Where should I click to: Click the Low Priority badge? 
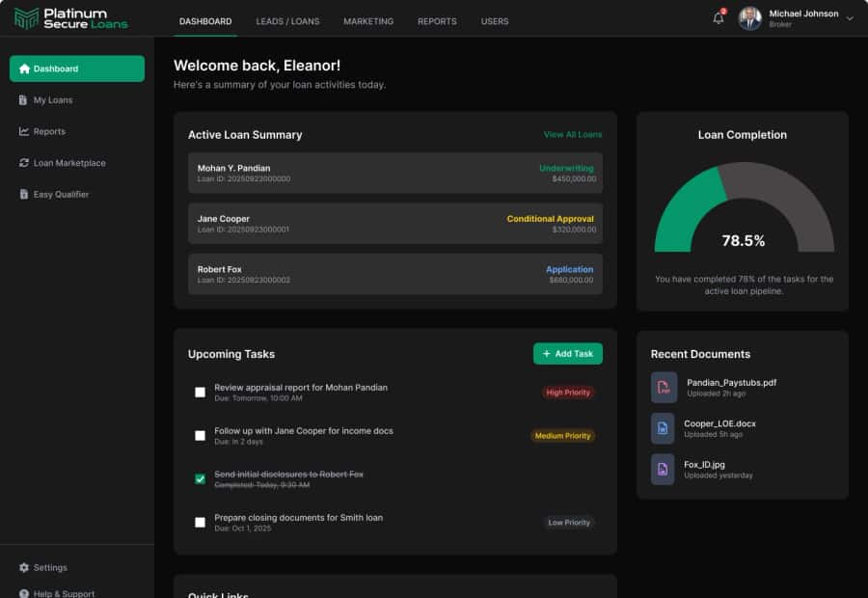tap(569, 523)
